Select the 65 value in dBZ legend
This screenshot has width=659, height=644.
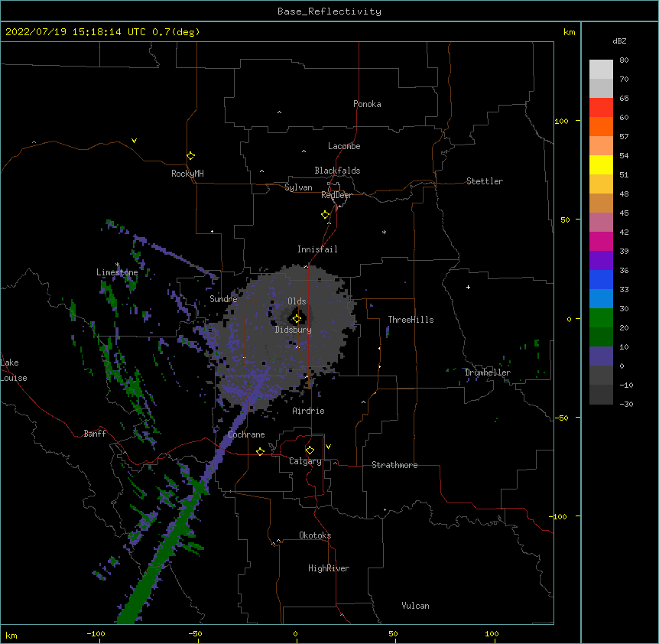click(624, 99)
